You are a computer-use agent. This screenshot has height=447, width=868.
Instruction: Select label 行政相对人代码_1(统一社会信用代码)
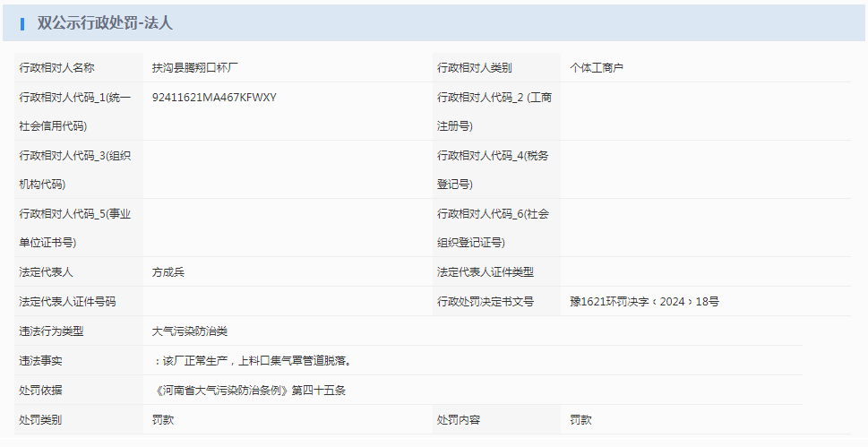click(x=74, y=111)
